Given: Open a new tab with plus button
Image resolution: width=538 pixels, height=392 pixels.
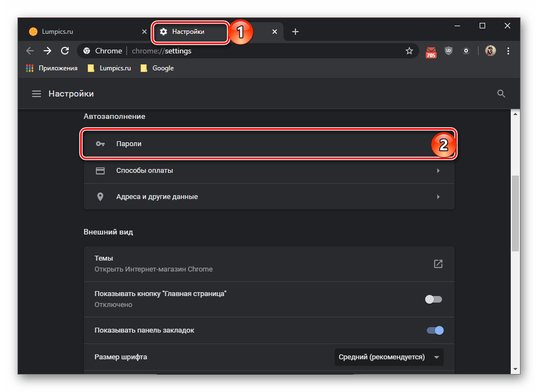Looking at the screenshot, I should click(295, 32).
